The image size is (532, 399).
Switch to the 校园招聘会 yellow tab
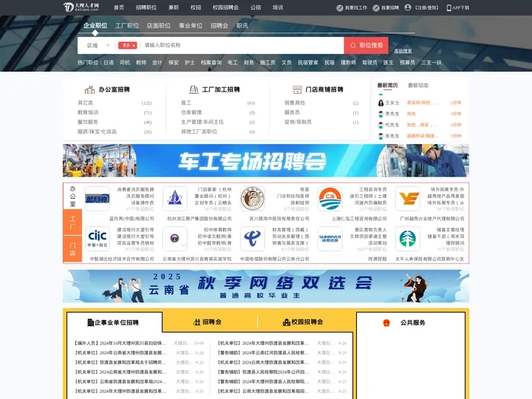(x=303, y=322)
